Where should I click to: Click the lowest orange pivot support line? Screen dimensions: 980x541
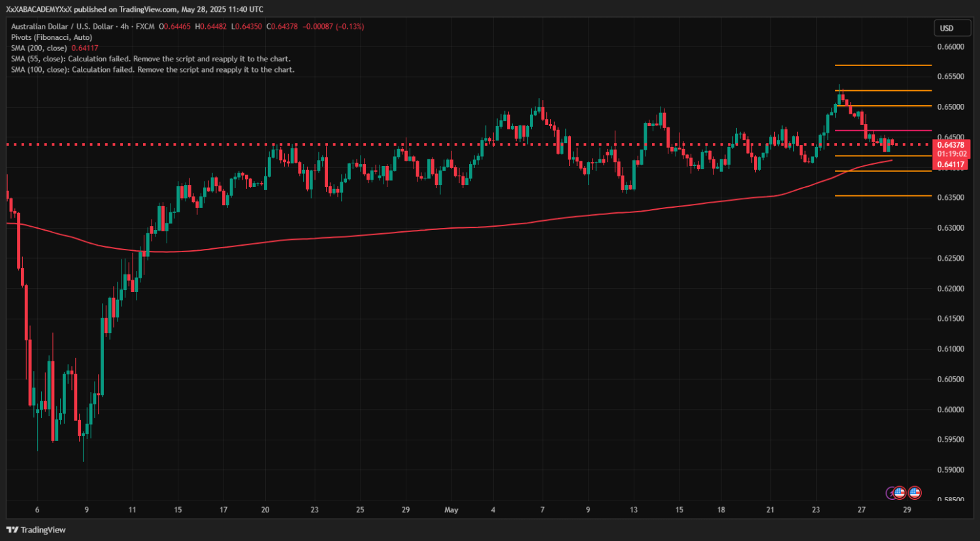882,195
